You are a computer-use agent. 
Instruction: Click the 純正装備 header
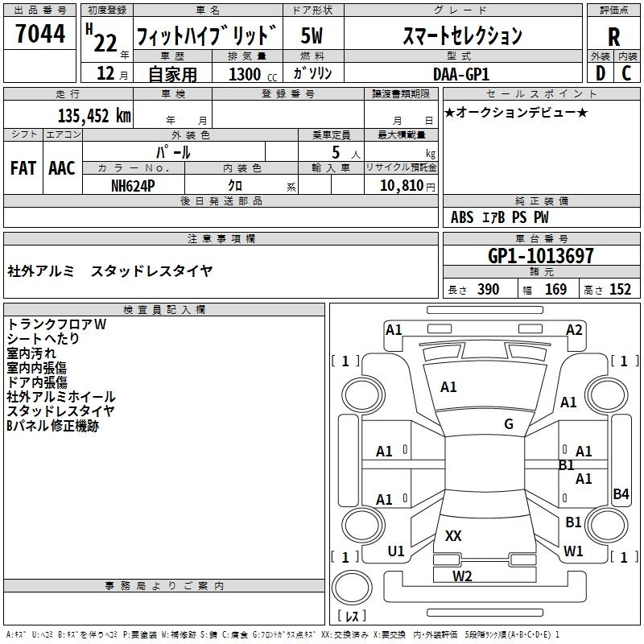(541, 200)
